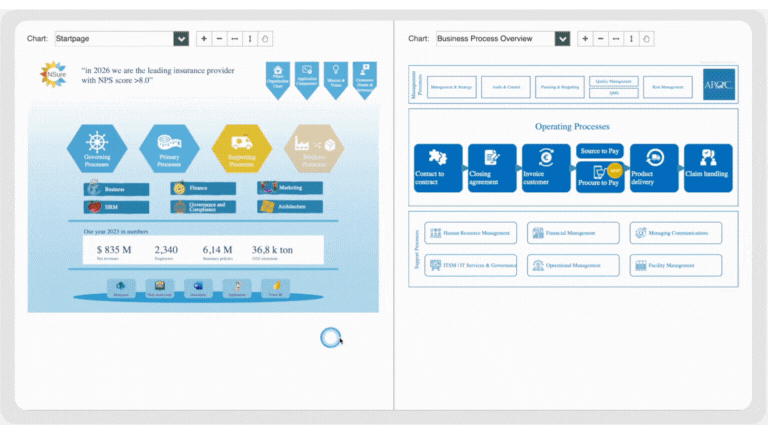768x432 pixels.
Task: Click fit-to-height icon in the right chart toolbar
Action: click(x=632, y=39)
